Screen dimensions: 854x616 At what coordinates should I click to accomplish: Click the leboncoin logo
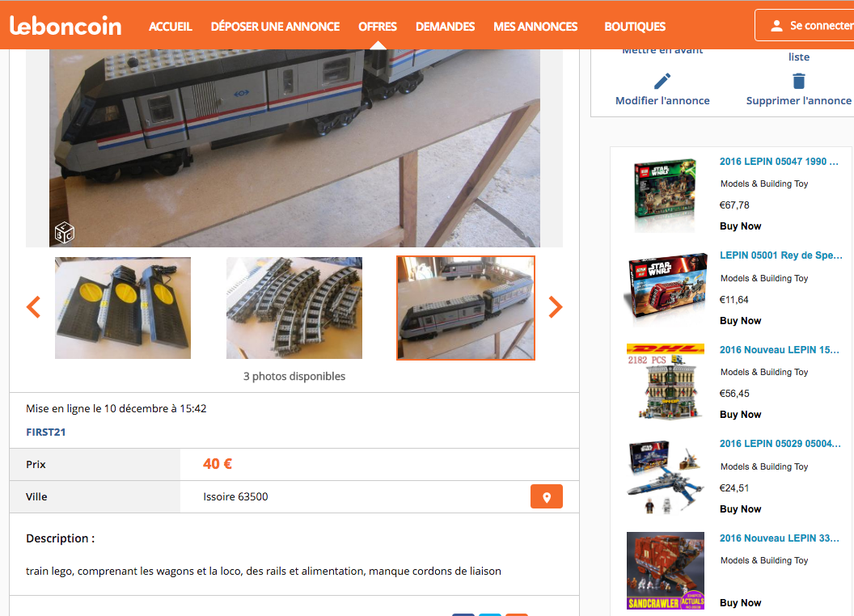(66, 26)
